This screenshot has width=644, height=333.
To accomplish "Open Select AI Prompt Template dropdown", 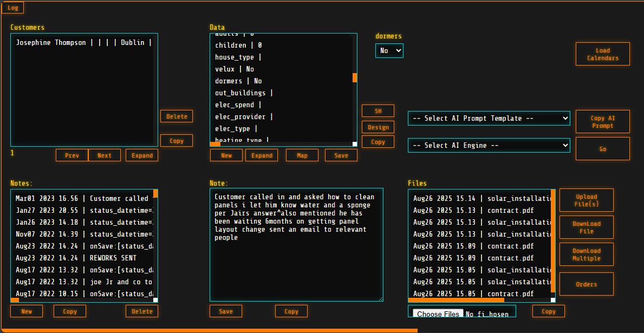I will [x=489, y=118].
